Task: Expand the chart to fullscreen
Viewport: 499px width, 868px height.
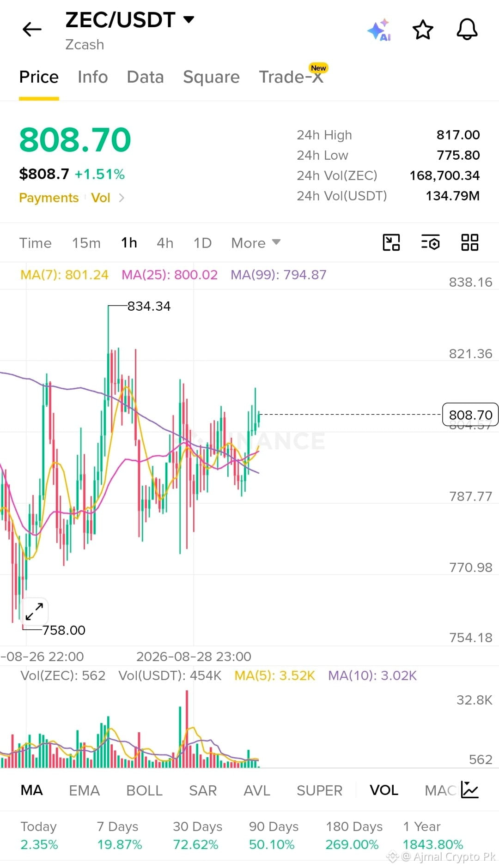Action: coord(35,611)
